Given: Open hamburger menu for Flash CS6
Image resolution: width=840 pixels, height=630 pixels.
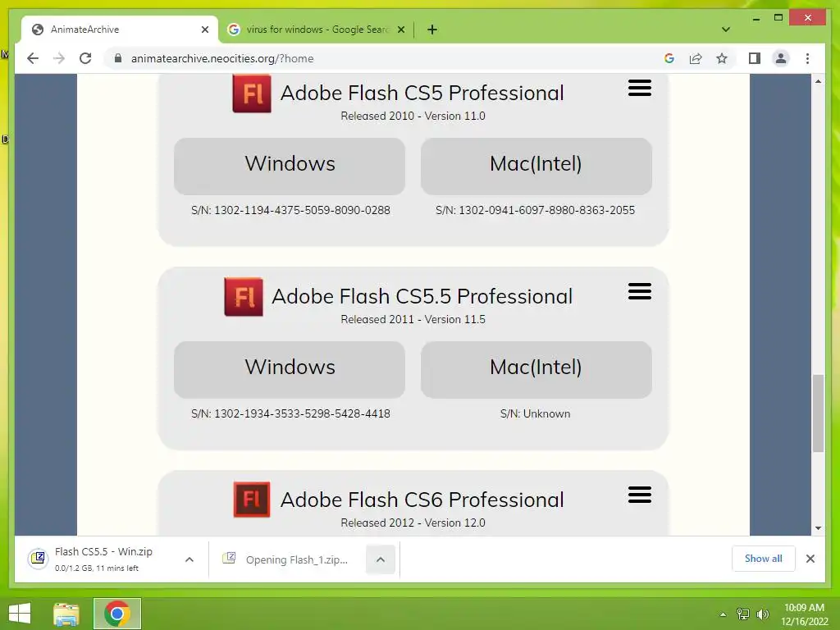Looking at the screenshot, I should 640,495.
